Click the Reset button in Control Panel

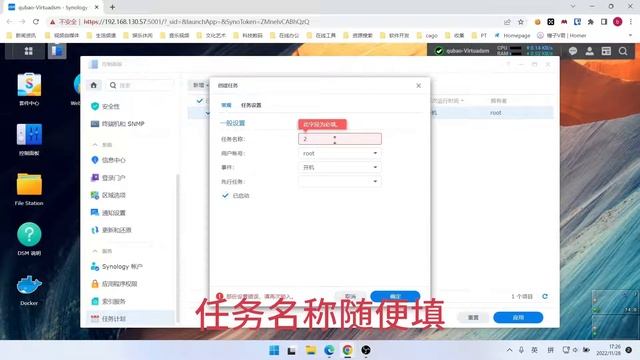tap(473, 317)
